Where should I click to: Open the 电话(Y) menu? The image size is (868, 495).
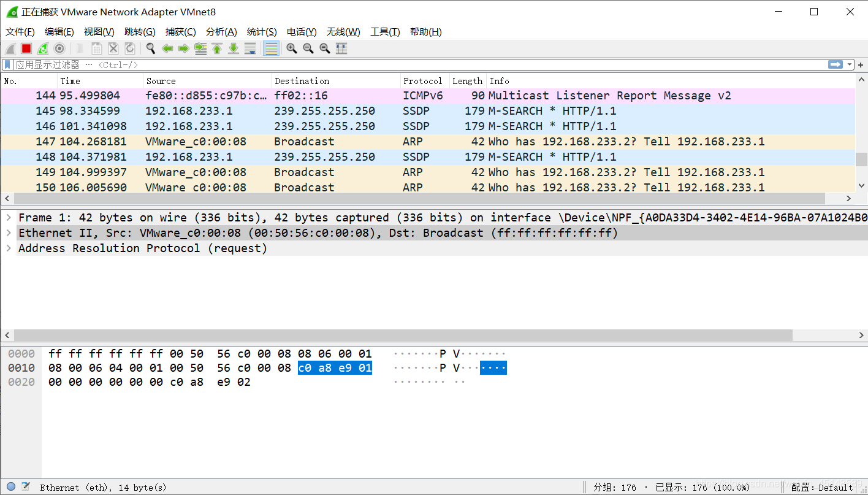click(x=302, y=32)
